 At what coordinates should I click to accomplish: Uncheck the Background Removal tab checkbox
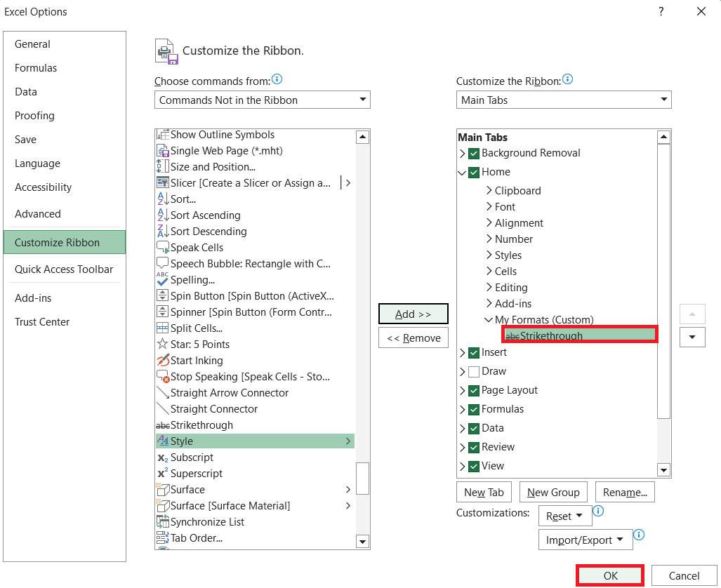click(474, 154)
